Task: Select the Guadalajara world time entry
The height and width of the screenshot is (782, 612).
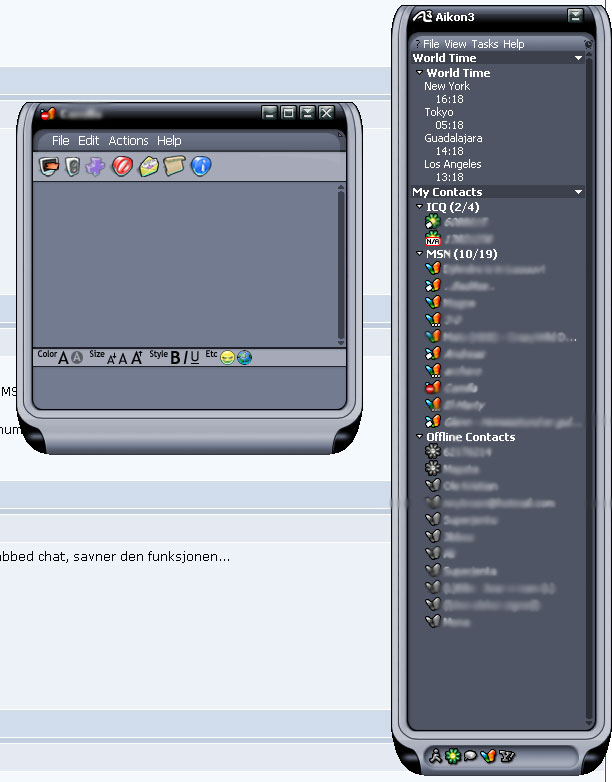Action: click(x=453, y=138)
